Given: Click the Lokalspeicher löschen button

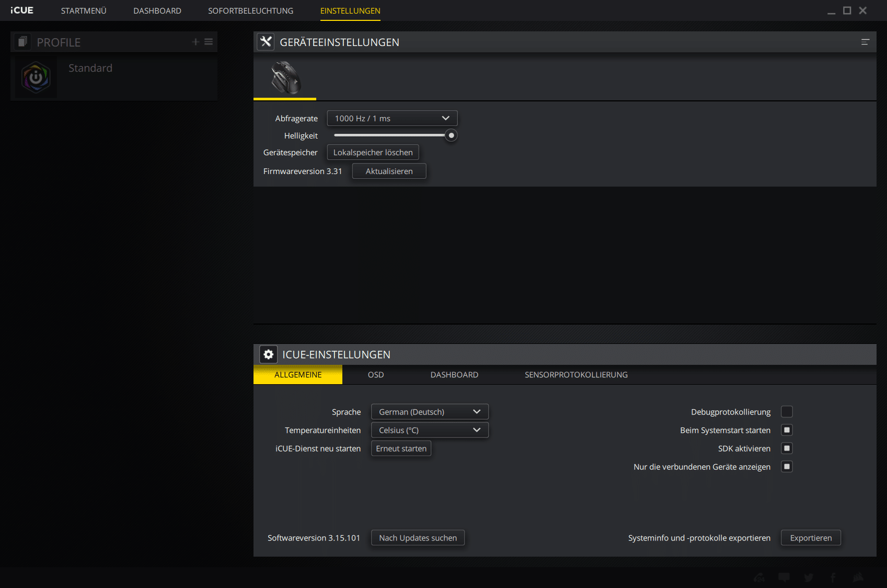Looking at the screenshot, I should [373, 153].
